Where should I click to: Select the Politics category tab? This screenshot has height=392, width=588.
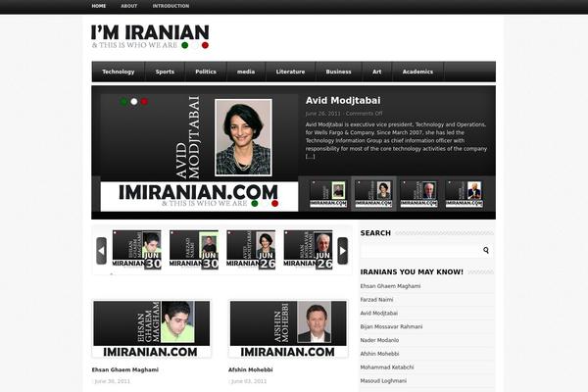click(x=206, y=72)
